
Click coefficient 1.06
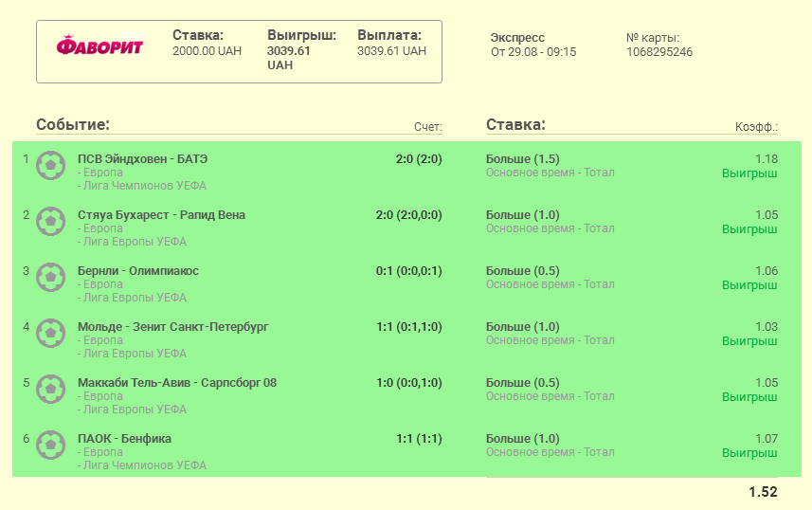(767, 271)
